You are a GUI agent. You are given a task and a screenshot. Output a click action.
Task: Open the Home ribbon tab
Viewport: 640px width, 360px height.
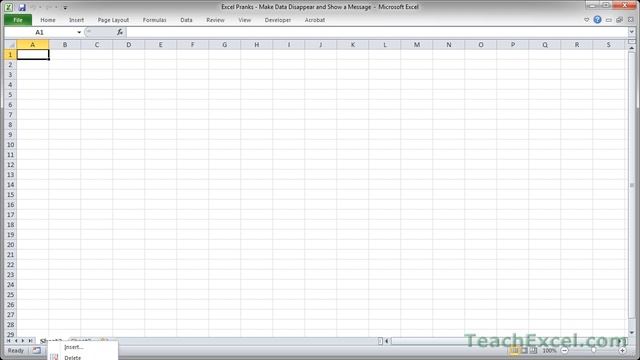48,20
